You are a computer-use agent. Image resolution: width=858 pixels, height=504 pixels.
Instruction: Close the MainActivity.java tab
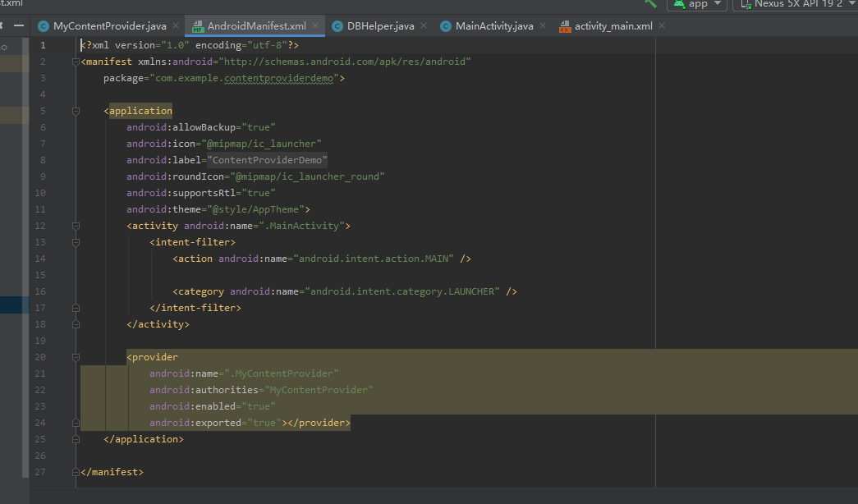pos(542,25)
